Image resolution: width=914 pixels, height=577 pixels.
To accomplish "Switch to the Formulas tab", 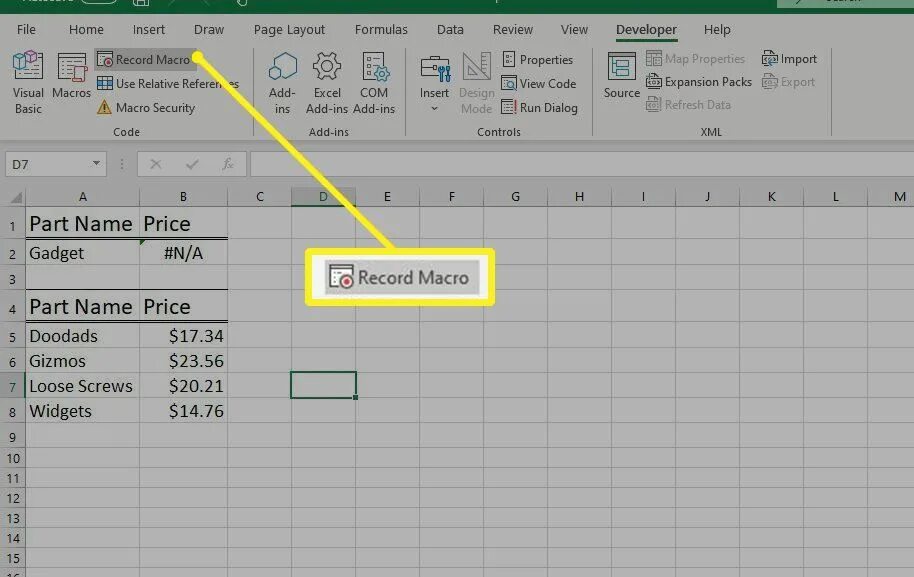I will click(381, 29).
